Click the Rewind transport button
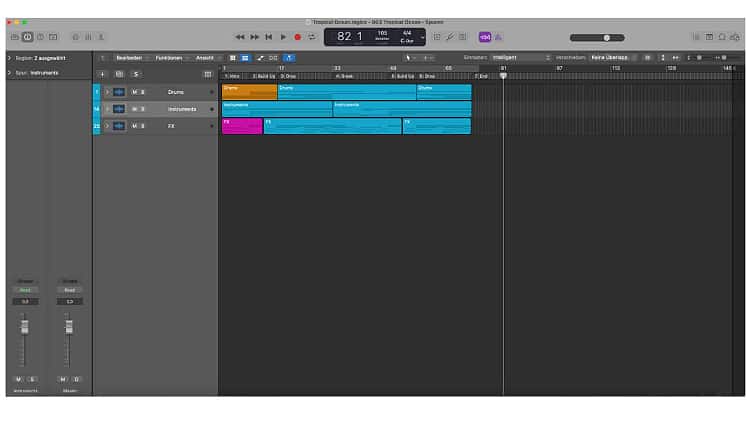 click(x=240, y=37)
